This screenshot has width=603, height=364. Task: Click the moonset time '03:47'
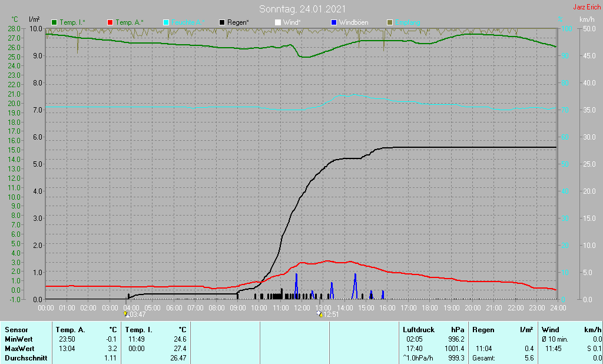[x=138, y=315]
